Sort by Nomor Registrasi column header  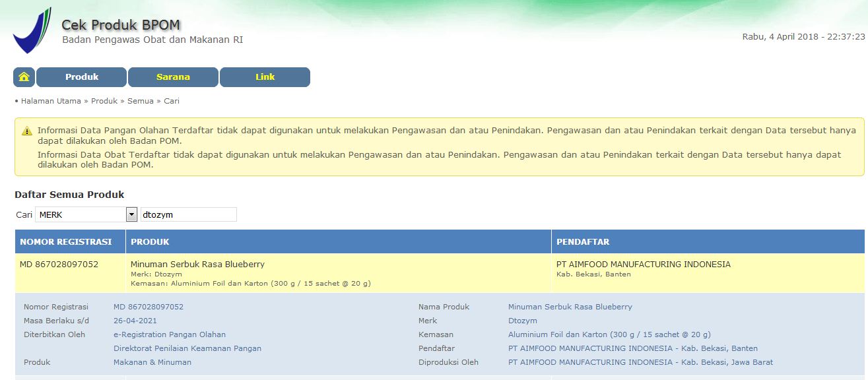(x=66, y=242)
